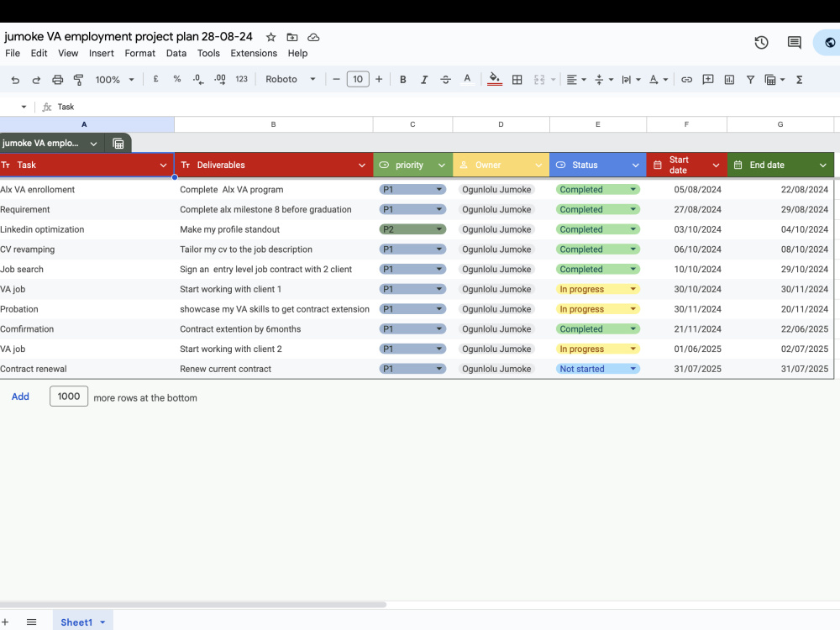Click the merge cells icon
The image size is (840, 630).
pyautogui.click(x=539, y=80)
